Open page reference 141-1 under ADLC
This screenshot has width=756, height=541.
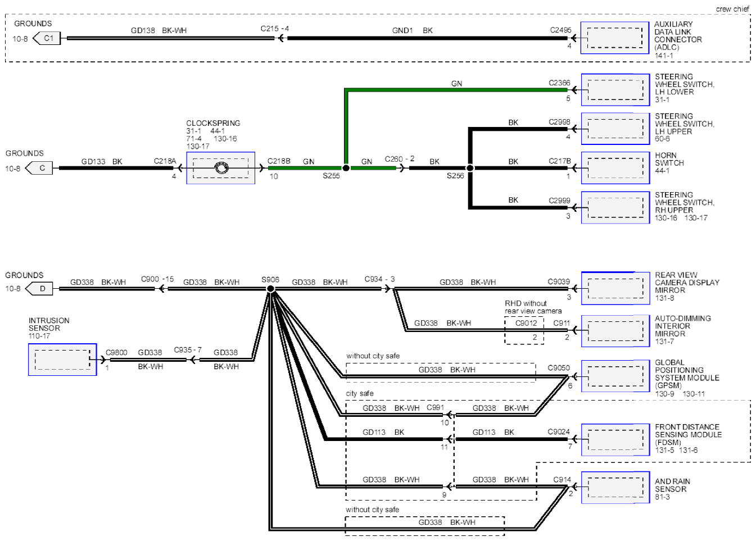664,56
